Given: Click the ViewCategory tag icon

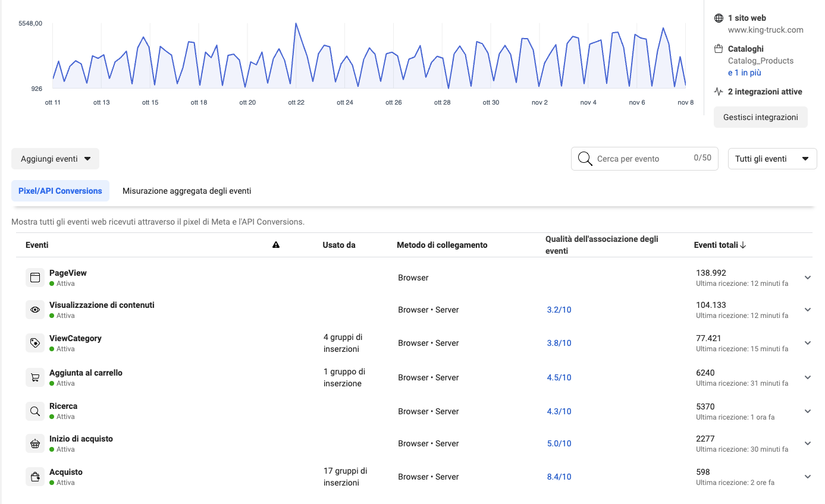Looking at the screenshot, I should click(35, 343).
